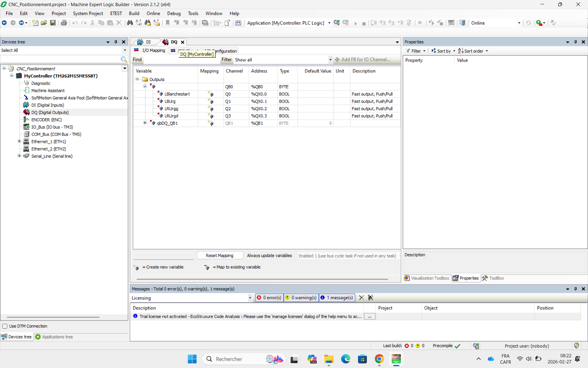Click the Find binoculars icon
This screenshot has width=588, height=368.
click(x=130, y=23)
